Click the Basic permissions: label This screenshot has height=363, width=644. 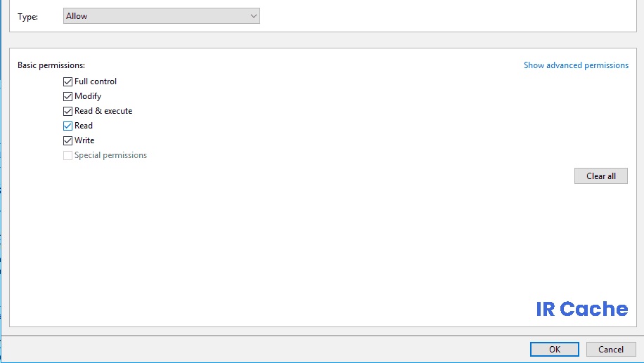click(51, 65)
